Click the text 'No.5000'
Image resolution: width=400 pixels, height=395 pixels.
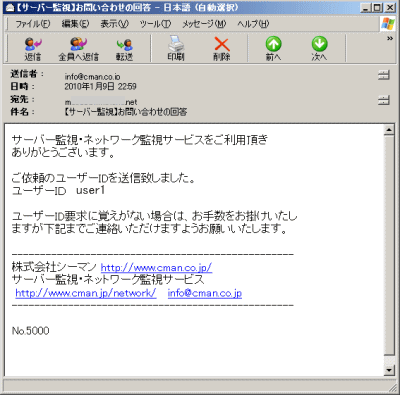point(30,331)
